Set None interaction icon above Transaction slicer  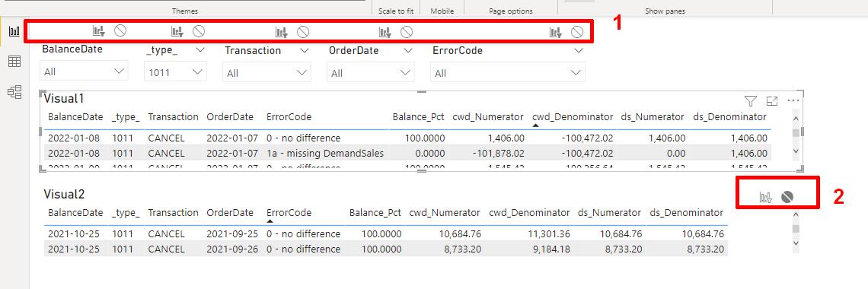303,32
